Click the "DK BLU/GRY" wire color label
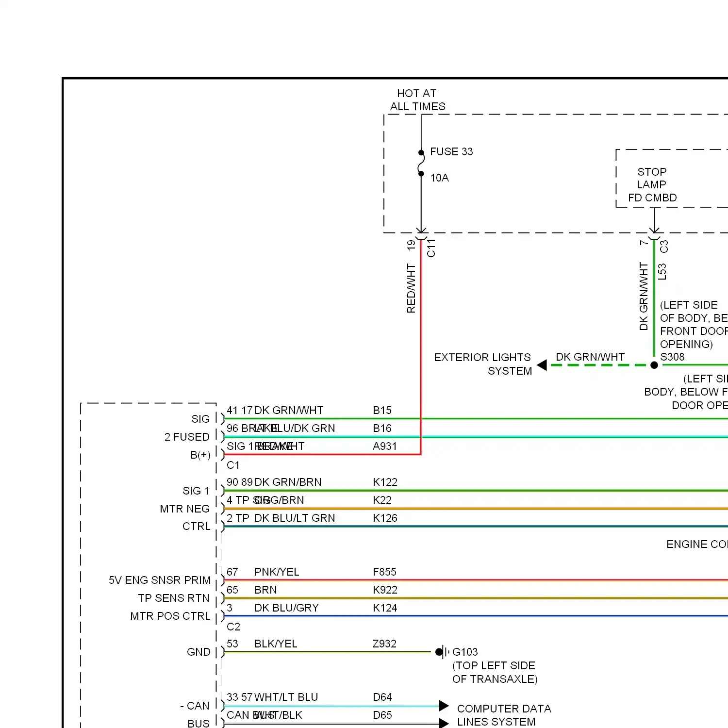 [286, 608]
